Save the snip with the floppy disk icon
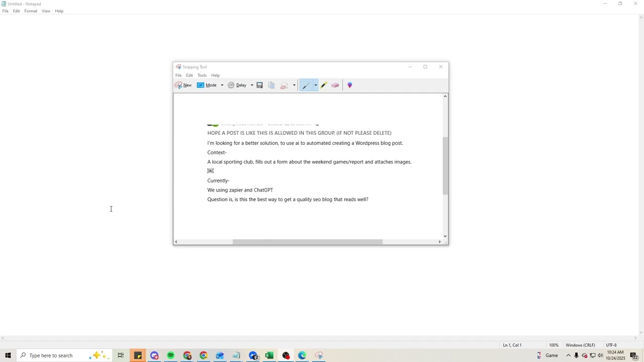The height and width of the screenshot is (362, 644). point(260,85)
